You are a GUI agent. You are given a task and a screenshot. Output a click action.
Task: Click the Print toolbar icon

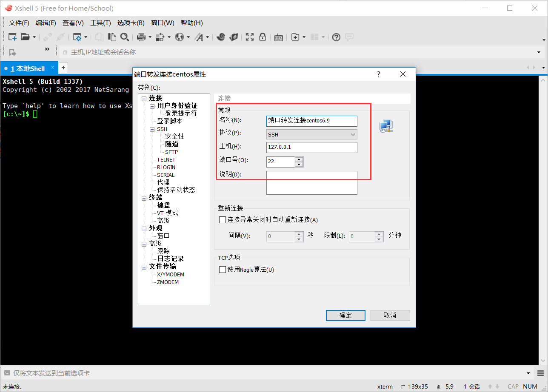[141, 37]
